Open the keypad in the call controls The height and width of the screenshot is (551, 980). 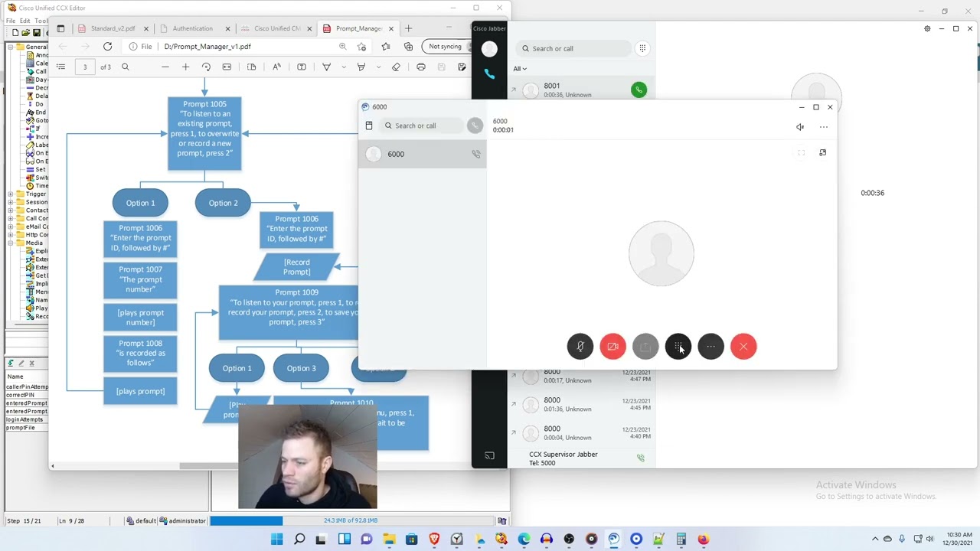click(x=678, y=347)
